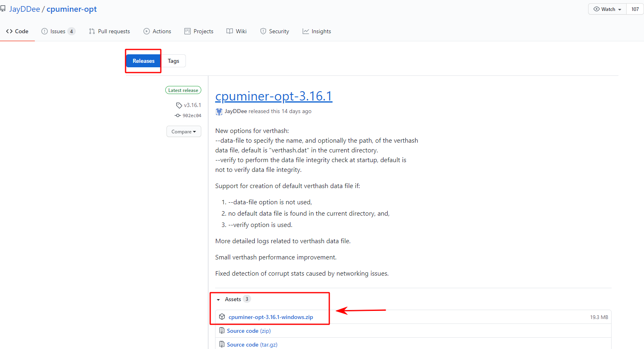Open the JayDDee owner profile link

tap(24, 9)
